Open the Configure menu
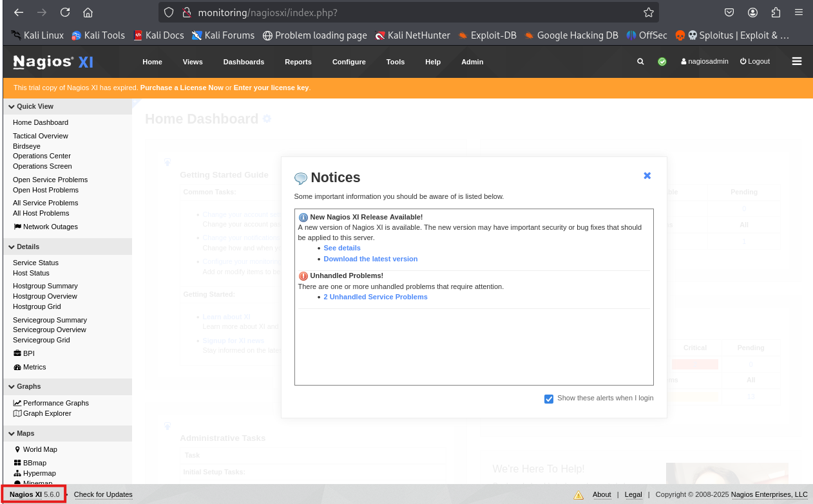The width and height of the screenshot is (813, 504). [349, 62]
